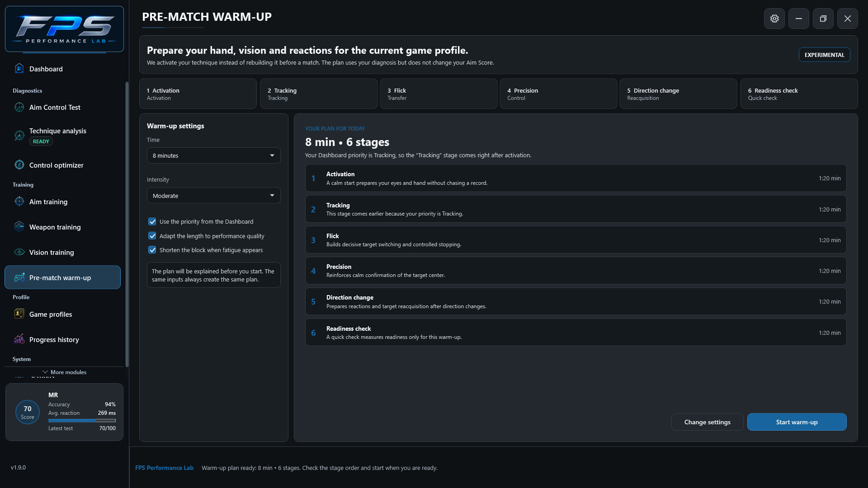The image size is (868, 488).
Task: Expand More modules in sidebar
Action: pos(64,372)
